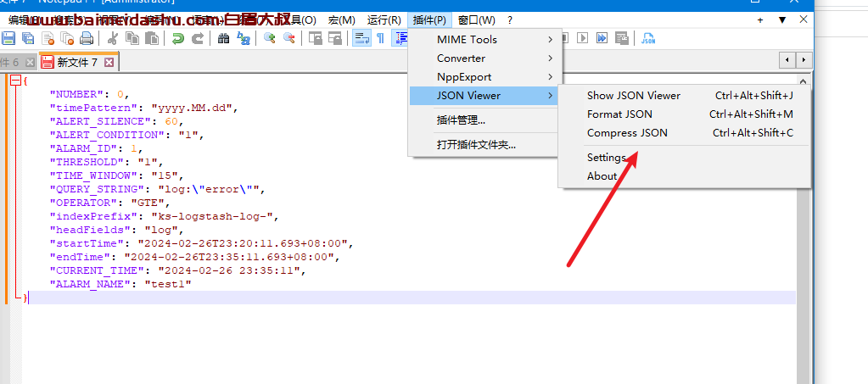Click the Copy toolbar icon
Viewport: 868px width, 384px height.
tap(132, 38)
